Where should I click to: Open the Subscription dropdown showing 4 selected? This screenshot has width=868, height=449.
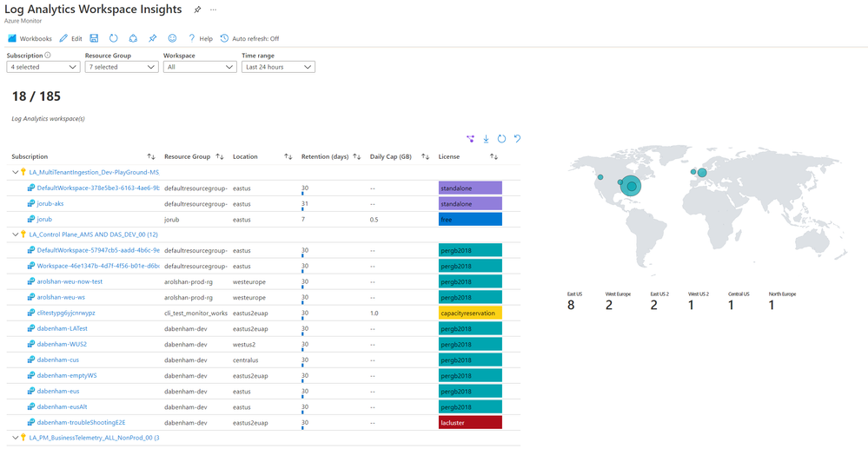tap(43, 67)
